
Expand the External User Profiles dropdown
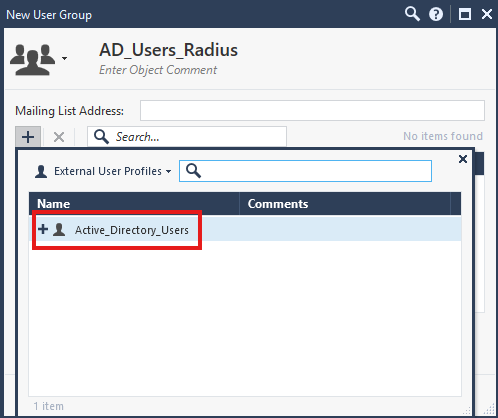pos(169,171)
